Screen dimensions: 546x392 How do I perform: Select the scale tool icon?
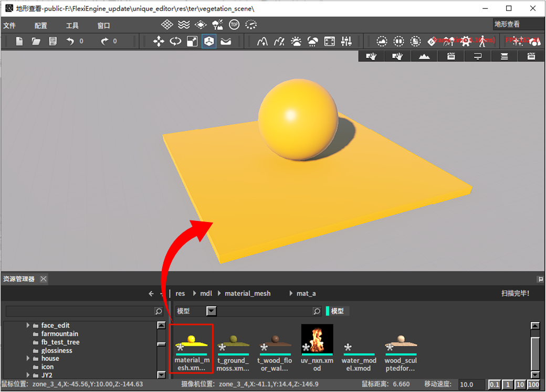click(x=192, y=41)
